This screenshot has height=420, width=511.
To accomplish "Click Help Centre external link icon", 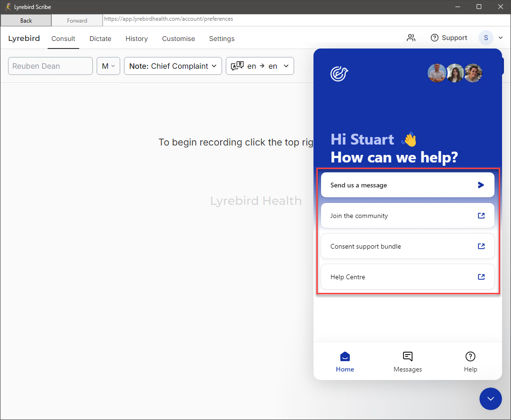I will coord(481,277).
